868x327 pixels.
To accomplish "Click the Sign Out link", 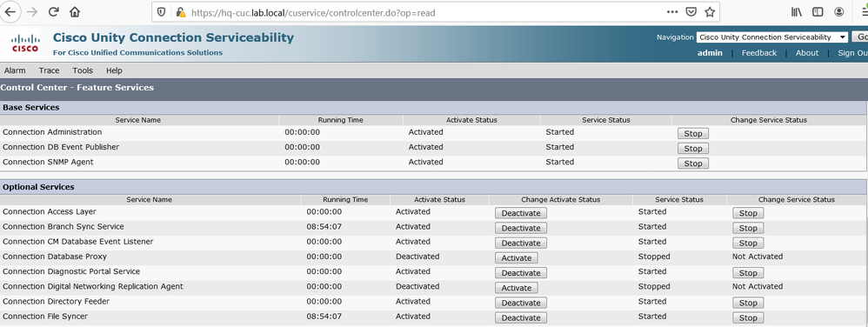I will click(x=852, y=53).
